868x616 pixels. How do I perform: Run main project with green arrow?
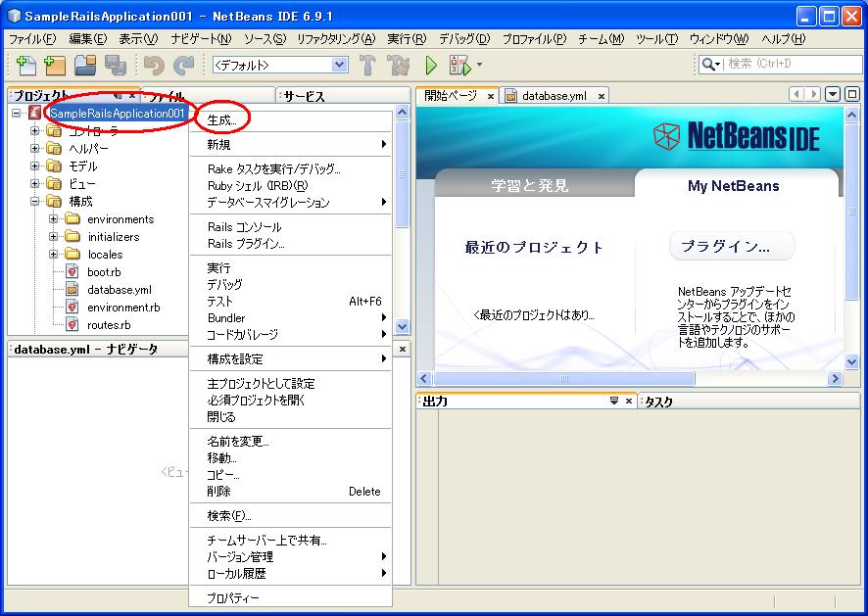click(x=431, y=65)
